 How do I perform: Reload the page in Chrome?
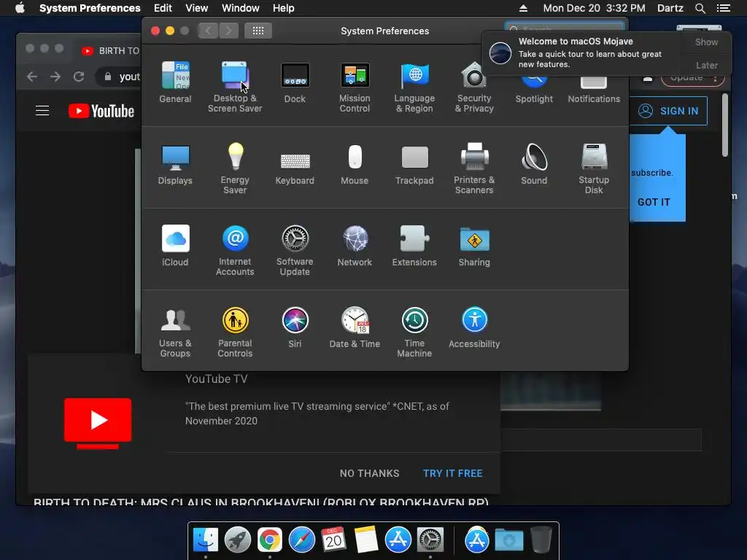[79, 77]
